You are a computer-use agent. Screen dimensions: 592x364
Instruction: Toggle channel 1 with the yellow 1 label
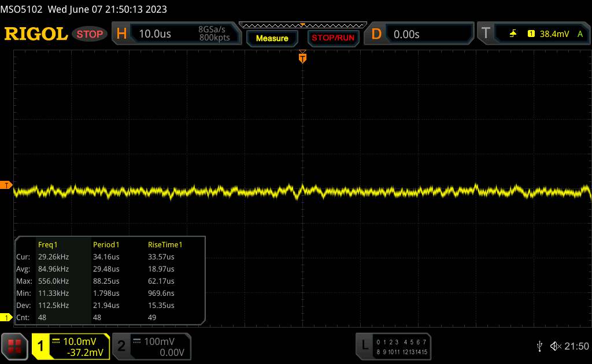[x=41, y=346]
